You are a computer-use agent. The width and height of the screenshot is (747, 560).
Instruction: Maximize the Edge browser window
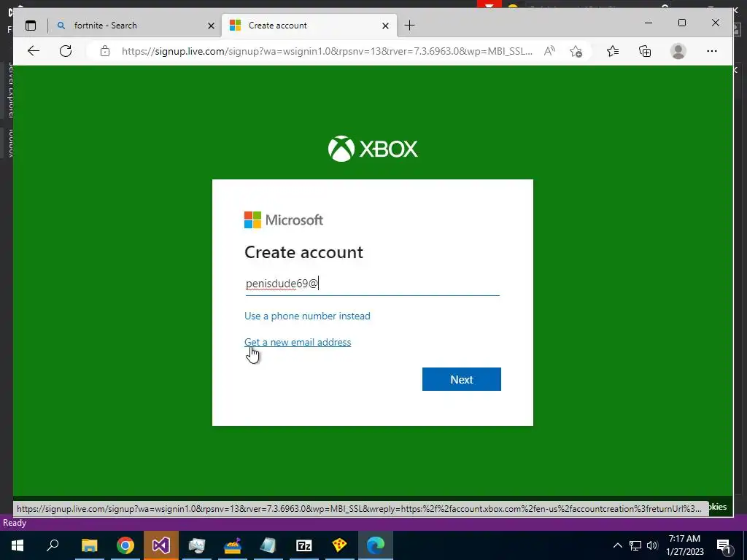(x=682, y=23)
